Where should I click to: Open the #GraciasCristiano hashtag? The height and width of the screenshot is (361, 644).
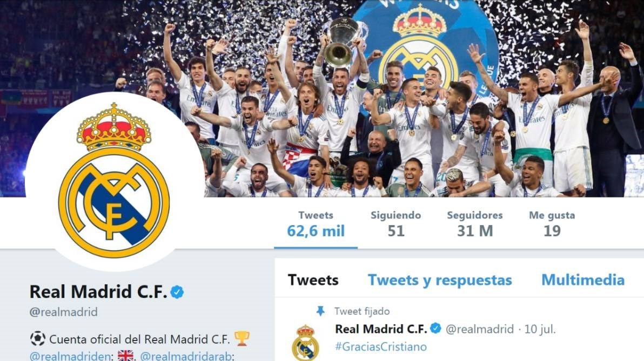381,346
